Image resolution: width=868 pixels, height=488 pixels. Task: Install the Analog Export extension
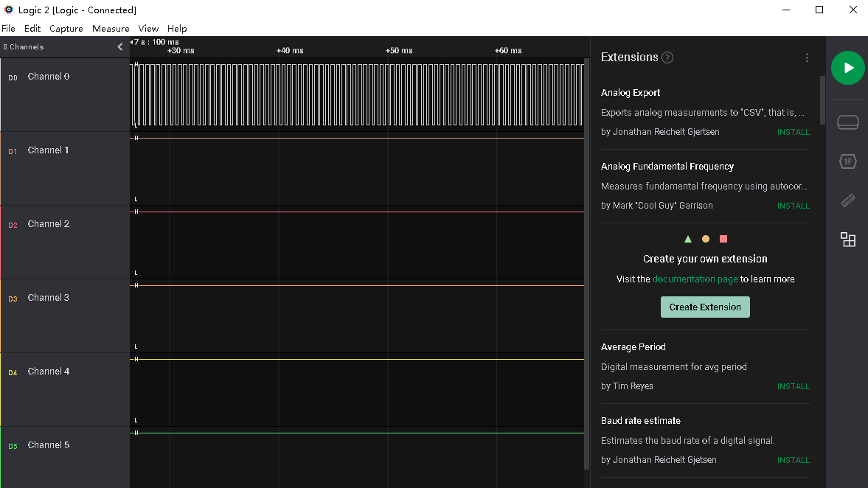[x=794, y=132]
